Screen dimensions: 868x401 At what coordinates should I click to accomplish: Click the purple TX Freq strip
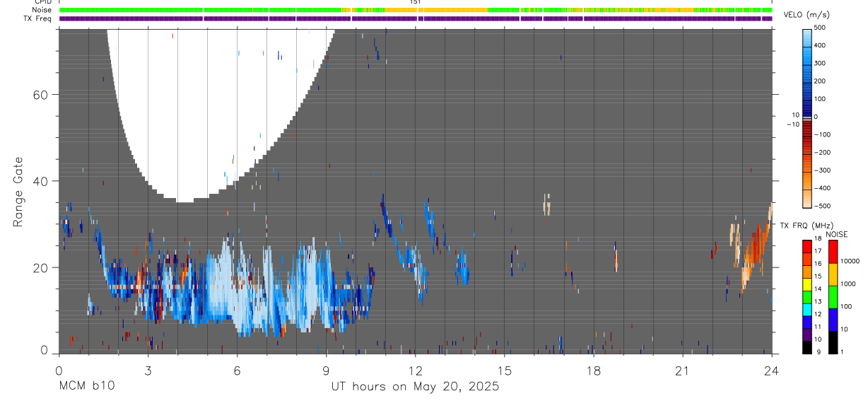(x=415, y=18)
